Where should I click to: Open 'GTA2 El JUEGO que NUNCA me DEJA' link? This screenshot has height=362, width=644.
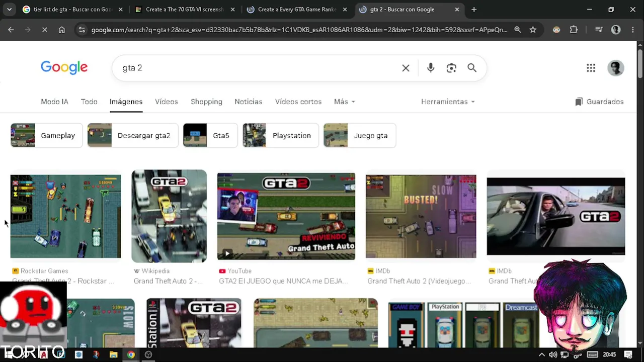(284, 281)
